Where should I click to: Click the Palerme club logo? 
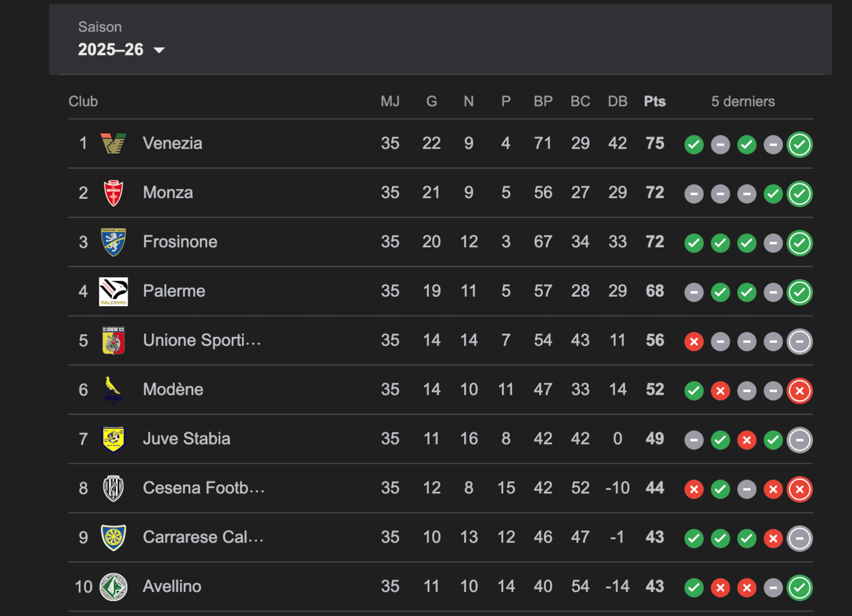pyautogui.click(x=113, y=292)
